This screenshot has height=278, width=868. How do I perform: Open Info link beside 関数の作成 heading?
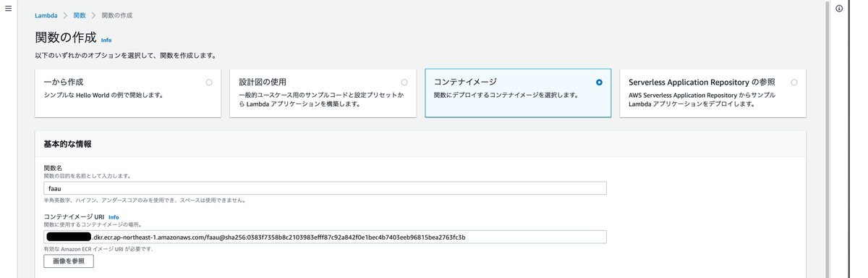click(106, 41)
